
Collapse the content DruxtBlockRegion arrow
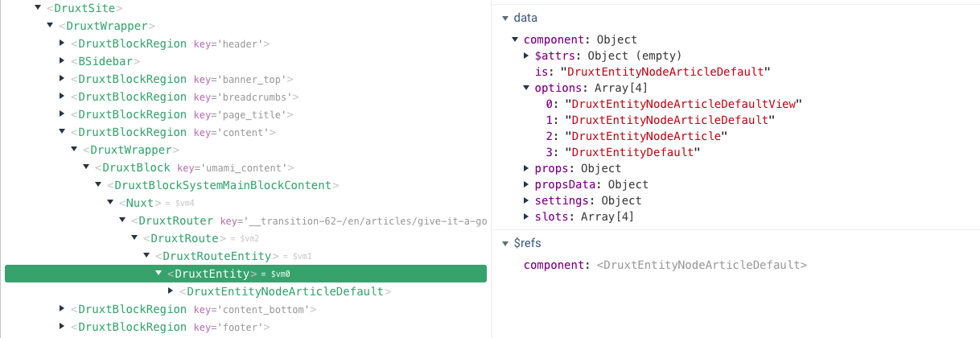click(62, 132)
